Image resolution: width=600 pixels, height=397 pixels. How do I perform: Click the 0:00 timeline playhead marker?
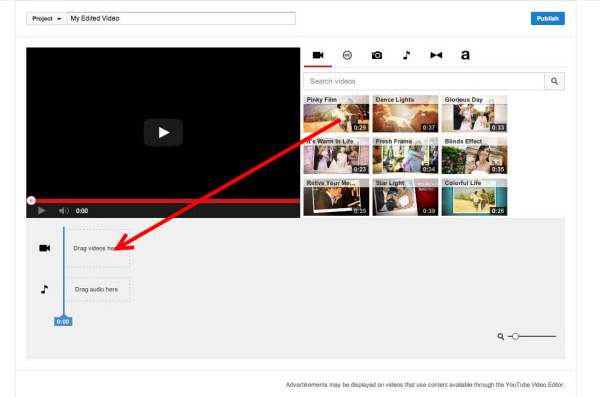[x=63, y=322]
